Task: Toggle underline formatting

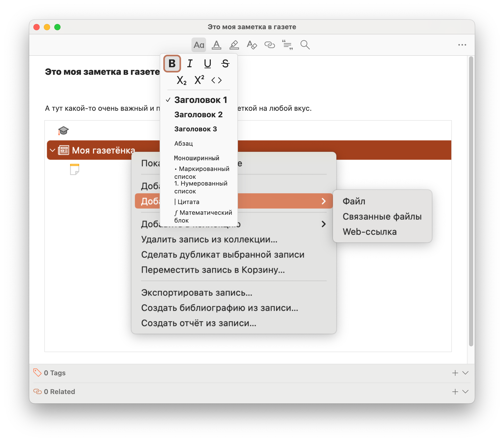Action: coord(207,64)
